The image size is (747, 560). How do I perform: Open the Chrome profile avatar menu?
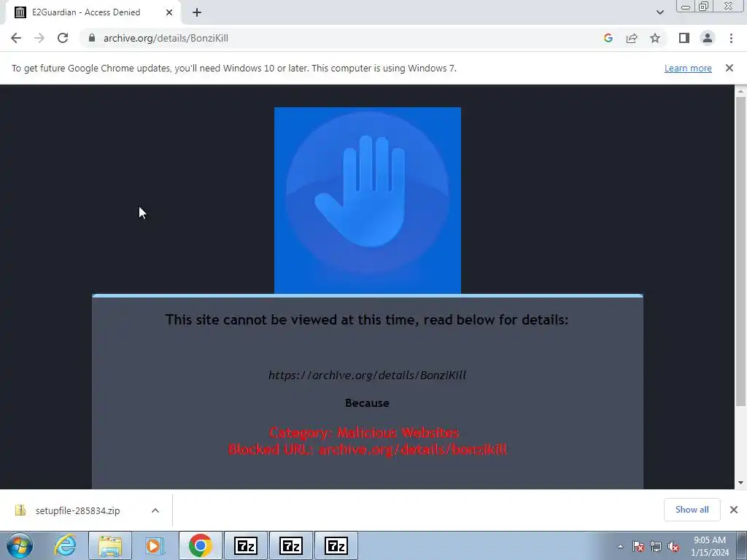[708, 38]
